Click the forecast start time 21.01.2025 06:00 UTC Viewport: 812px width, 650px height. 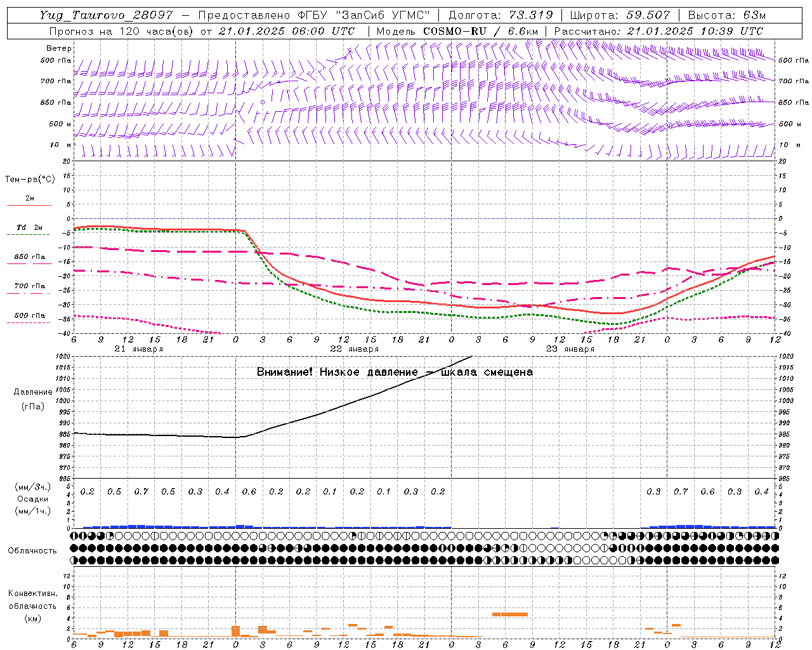(x=287, y=31)
